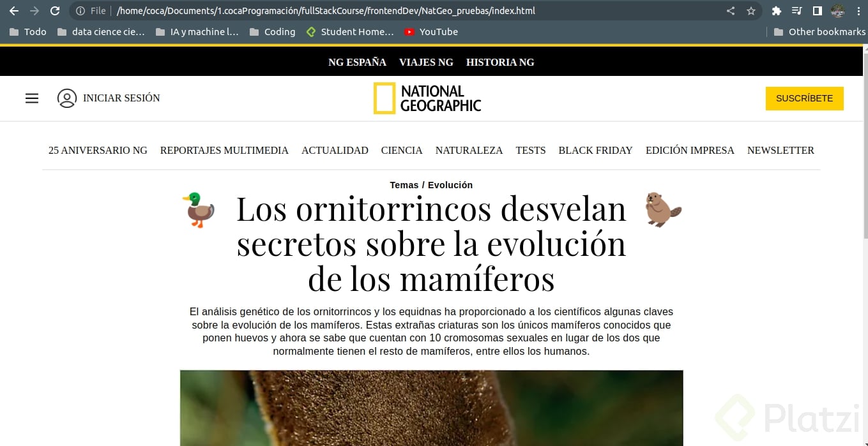Click the Chrome profile avatar
Screen dimensions: 868x446
[x=838, y=10]
